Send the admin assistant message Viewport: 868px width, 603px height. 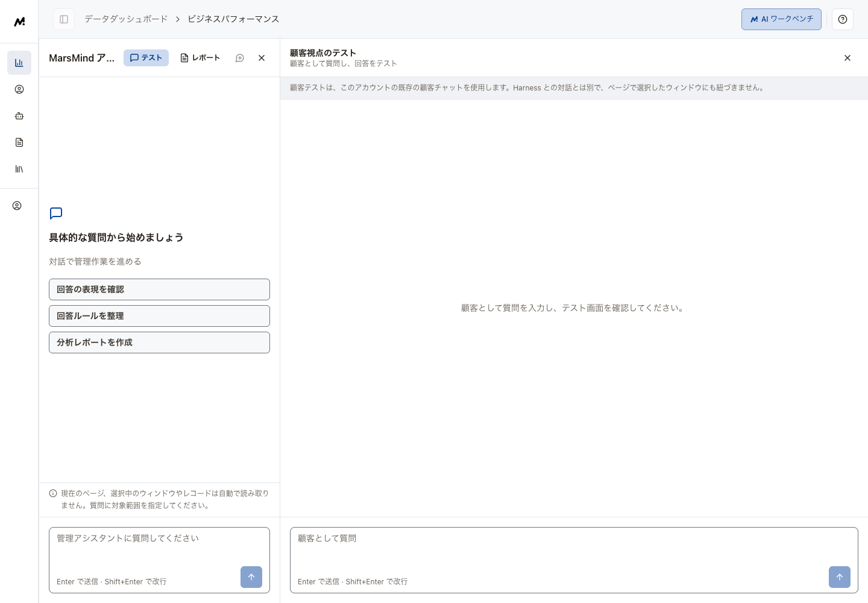click(x=251, y=577)
